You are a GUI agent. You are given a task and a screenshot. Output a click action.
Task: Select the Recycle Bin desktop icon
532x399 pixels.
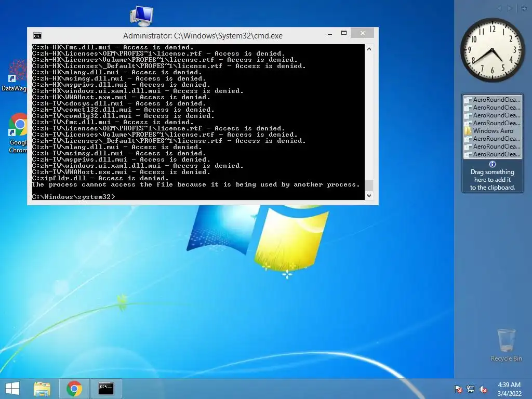[x=506, y=345]
